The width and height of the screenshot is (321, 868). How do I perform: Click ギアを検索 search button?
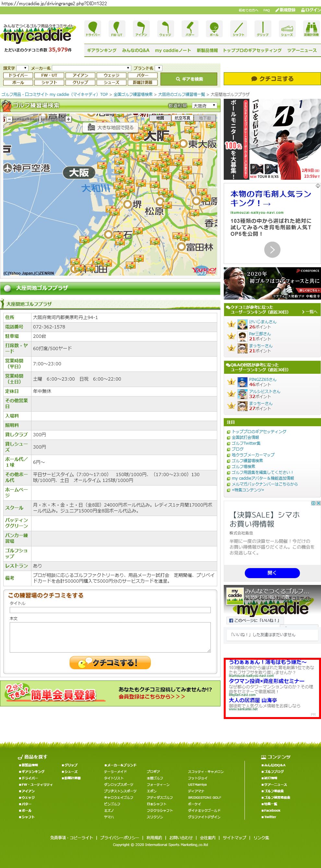coord(189,79)
